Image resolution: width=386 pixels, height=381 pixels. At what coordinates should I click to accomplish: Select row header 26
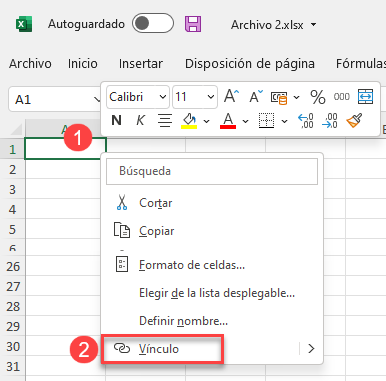[x=13, y=266]
